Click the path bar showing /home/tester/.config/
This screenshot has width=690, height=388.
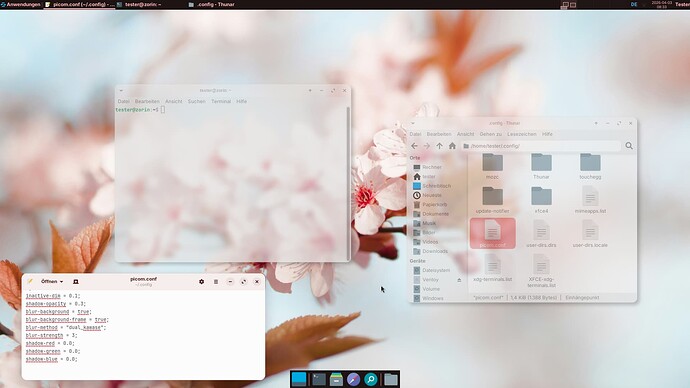541,146
